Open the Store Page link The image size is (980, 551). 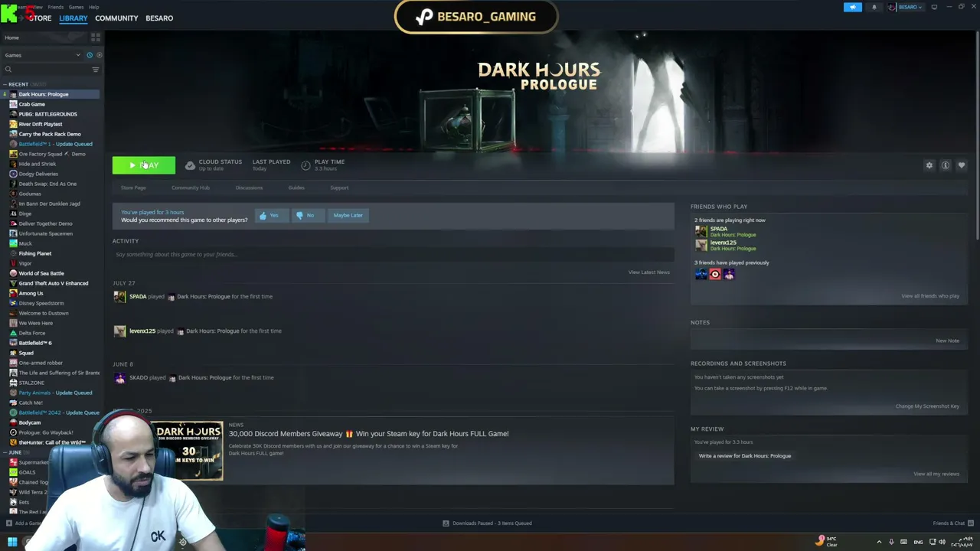[133, 187]
